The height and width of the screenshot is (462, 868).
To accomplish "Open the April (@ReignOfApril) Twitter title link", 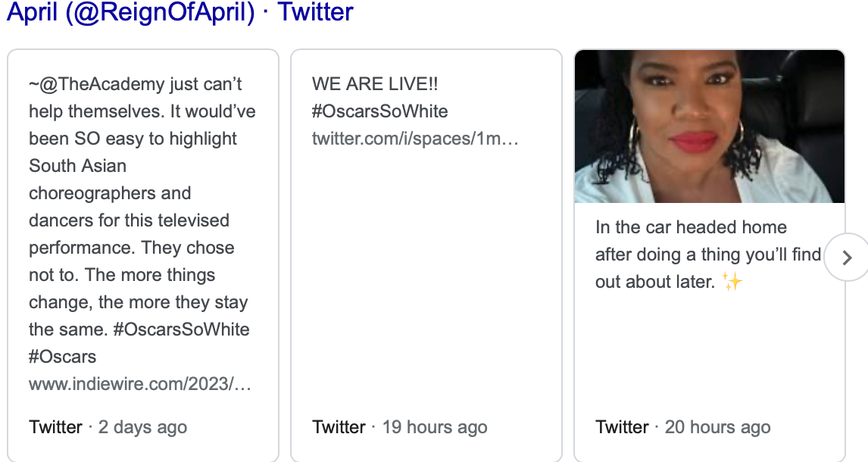I will (180, 12).
